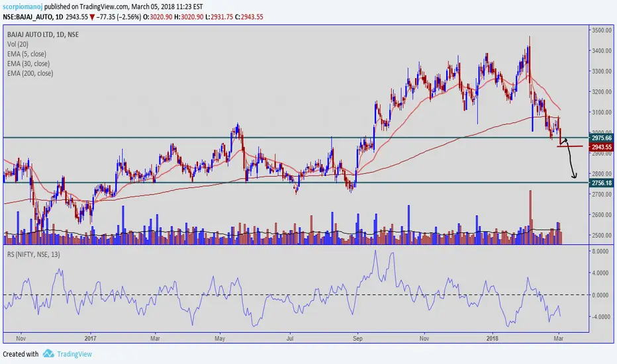Click the 8.0000 RS axis label
This screenshot has width=617, height=364.
click(x=600, y=251)
